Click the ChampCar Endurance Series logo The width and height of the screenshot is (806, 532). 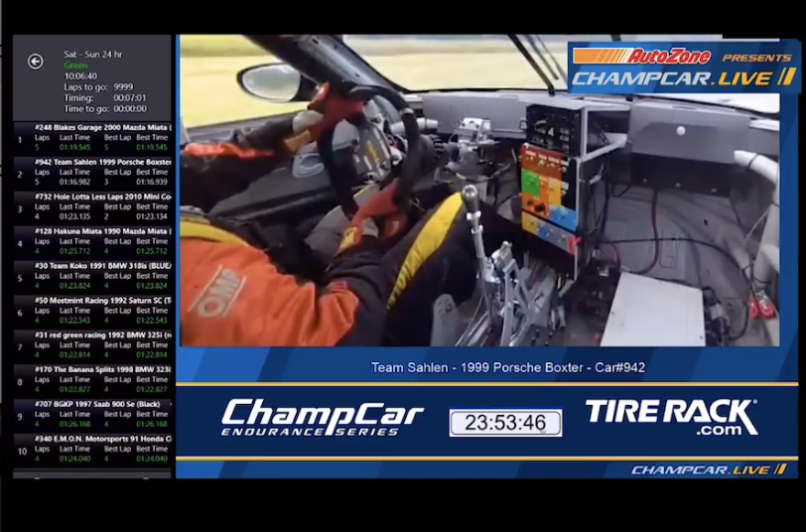pos(323,418)
